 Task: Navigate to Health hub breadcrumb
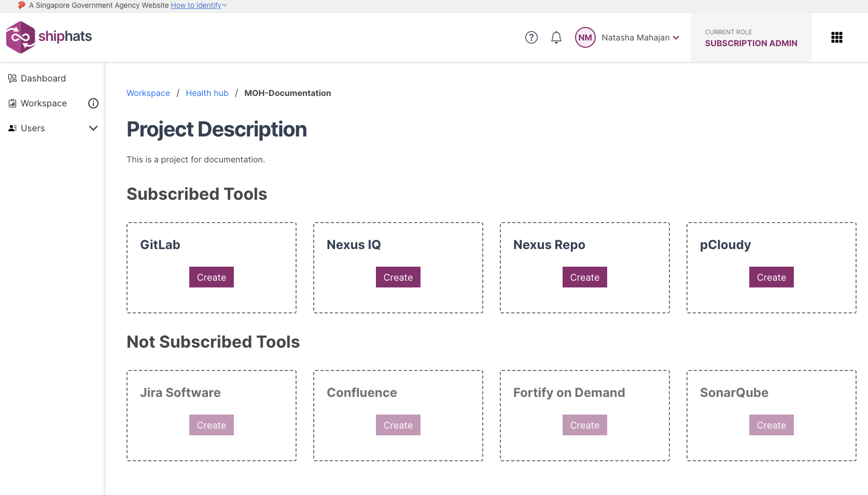click(207, 93)
